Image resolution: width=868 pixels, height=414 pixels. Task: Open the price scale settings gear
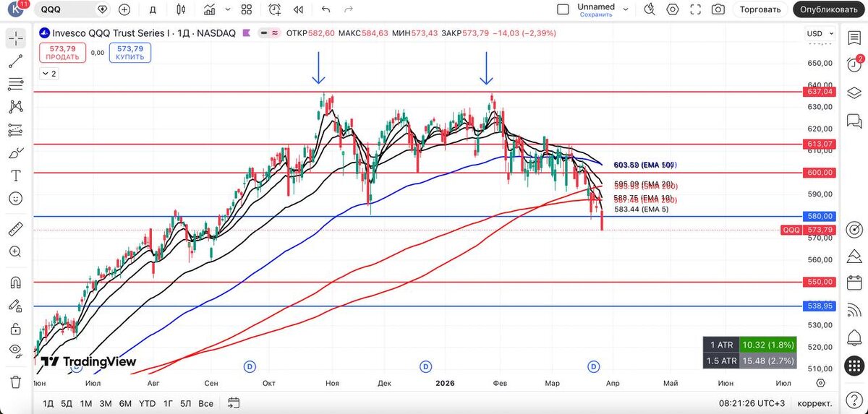click(820, 382)
